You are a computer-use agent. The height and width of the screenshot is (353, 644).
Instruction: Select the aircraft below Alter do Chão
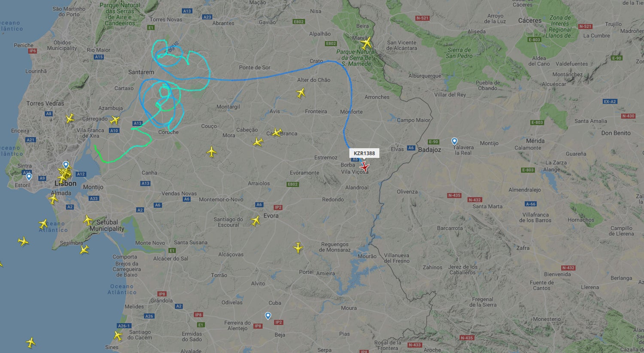(301, 93)
